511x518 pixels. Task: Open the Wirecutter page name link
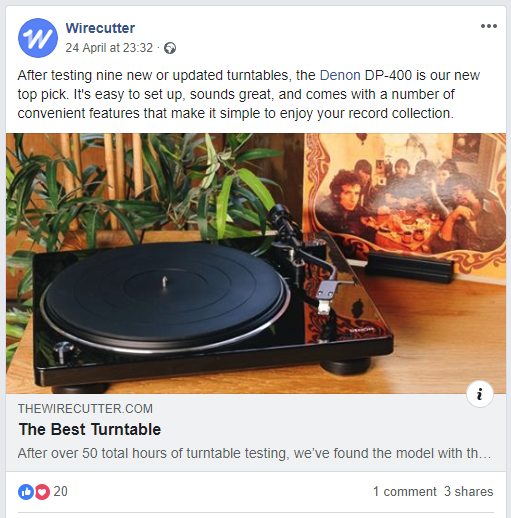pos(100,28)
